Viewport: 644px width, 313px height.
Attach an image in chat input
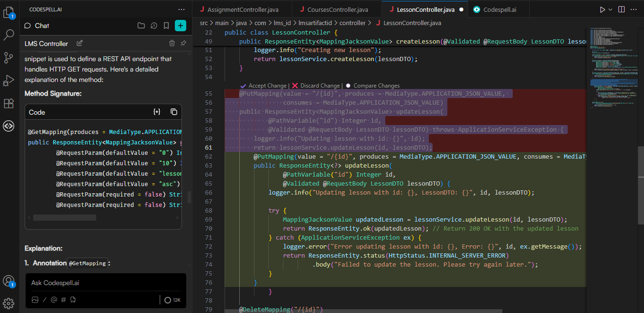pyautogui.click(x=35, y=300)
